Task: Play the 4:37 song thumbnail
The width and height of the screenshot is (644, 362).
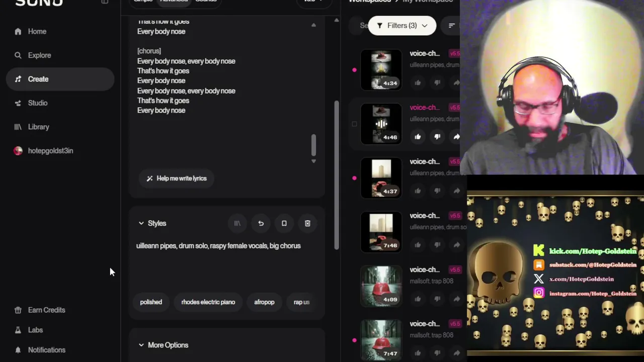Action: point(381,177)
